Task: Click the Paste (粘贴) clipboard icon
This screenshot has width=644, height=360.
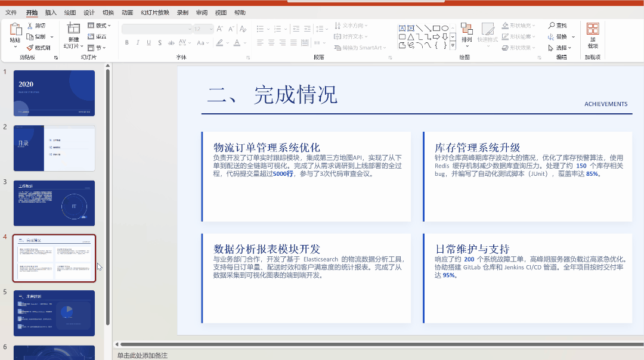Action: pyautogui.click(x=15, y=30)
